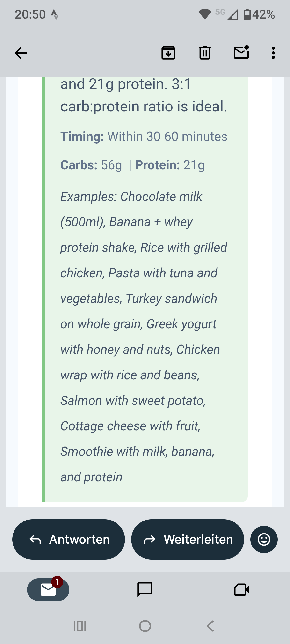
Task: Archive this email
Action: click(x=168, y=53)
